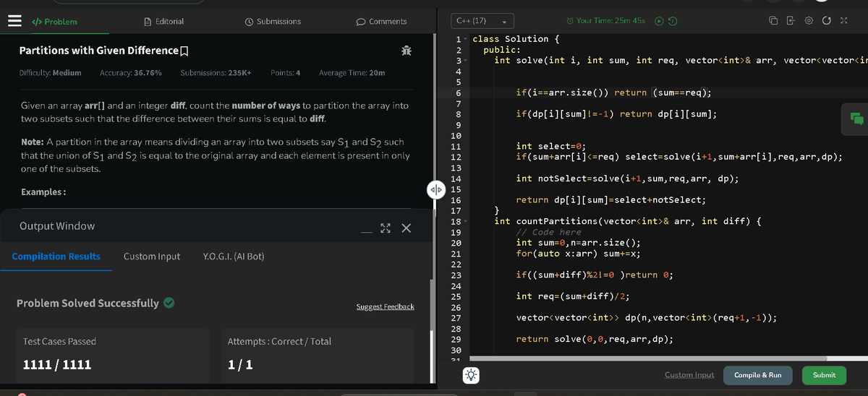Collapse the fold arrow at line 1
Image resolution: width=868 pixels, height=396 pixels.
[467, 39]
